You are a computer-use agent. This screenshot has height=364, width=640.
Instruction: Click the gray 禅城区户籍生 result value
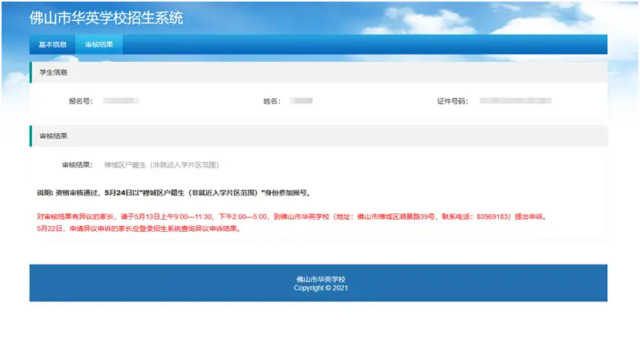click(x=161, y=165)
